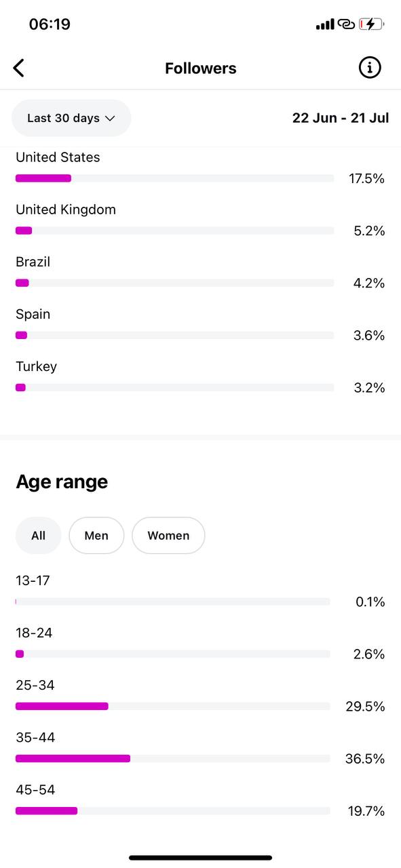Select the All age filter
The height and width of the screenshot is (868, 401).
(39, 536)
